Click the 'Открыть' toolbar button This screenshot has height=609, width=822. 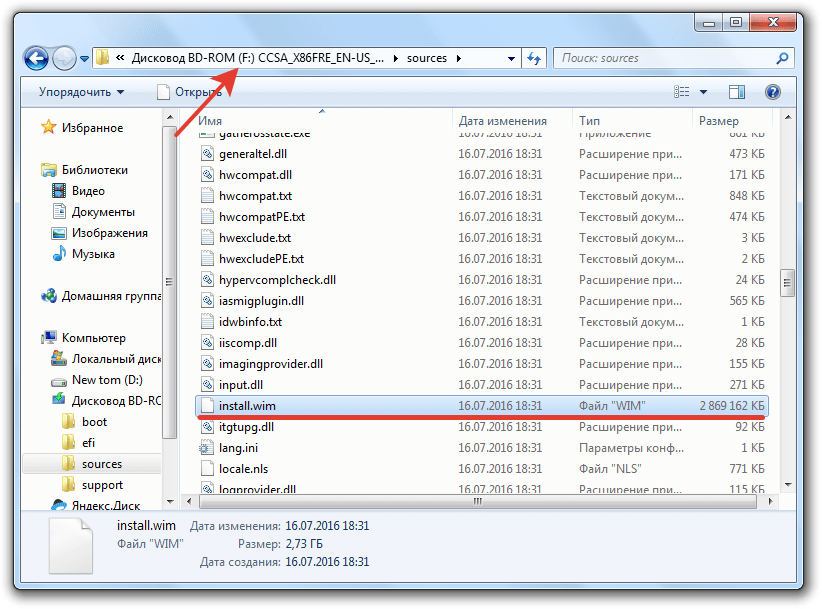click(x=190, y=92)
